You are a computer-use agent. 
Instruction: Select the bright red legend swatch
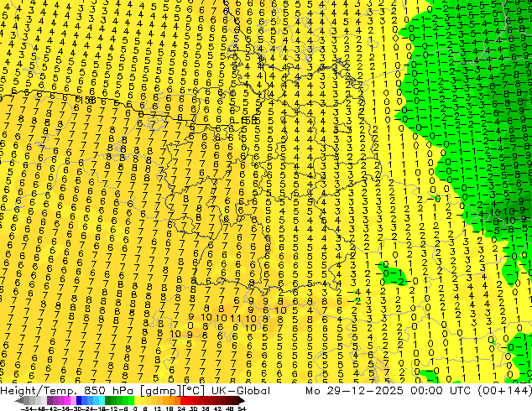click(x=183, y=400)
